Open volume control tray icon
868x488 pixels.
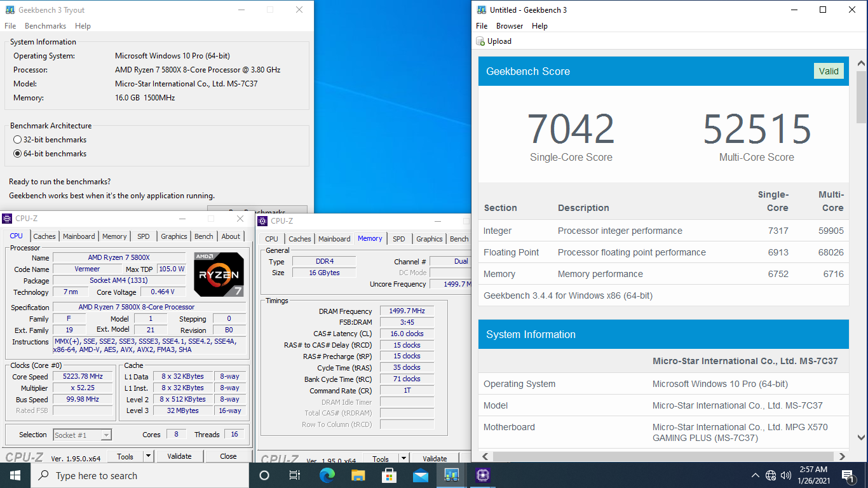pos(786,475)
